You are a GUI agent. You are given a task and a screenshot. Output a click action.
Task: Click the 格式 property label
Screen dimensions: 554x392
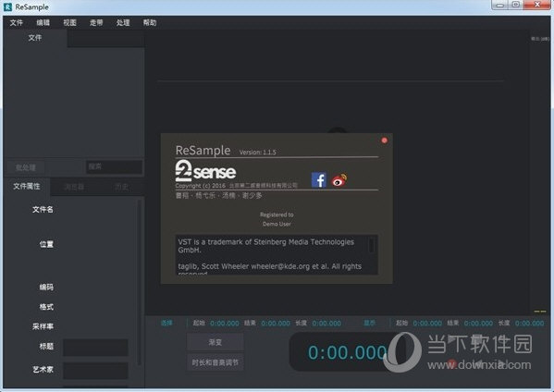point(46,307)
